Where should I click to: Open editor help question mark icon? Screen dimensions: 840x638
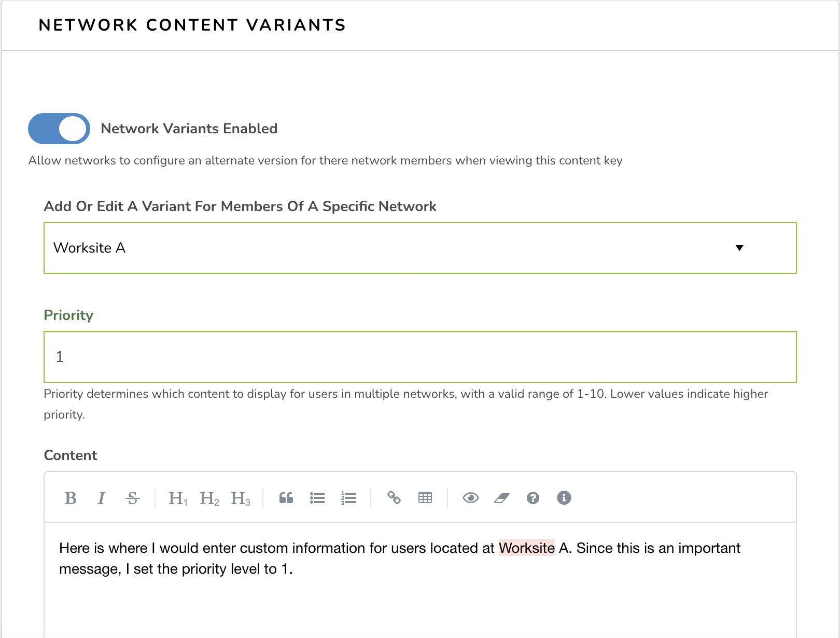(533, 498)
